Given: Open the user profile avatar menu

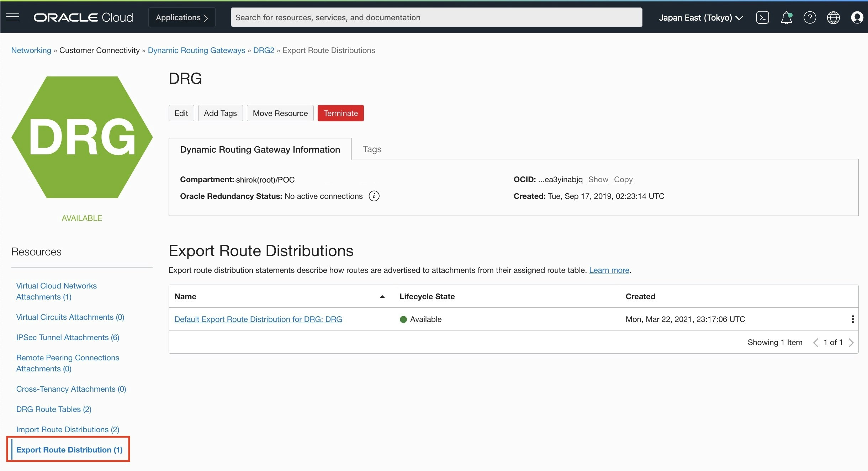Looking at the screenshot, I should coord(857,17).
